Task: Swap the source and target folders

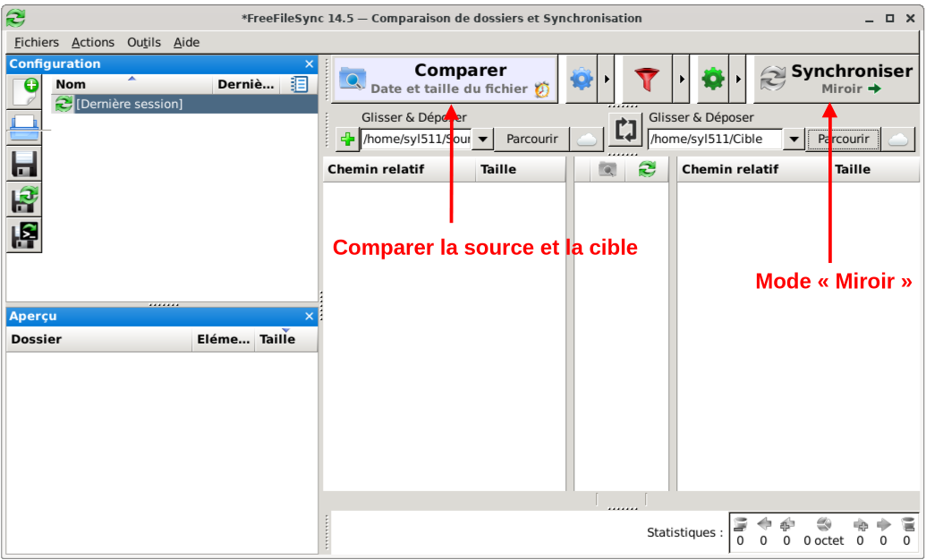Action: click(x=626, y=131)
